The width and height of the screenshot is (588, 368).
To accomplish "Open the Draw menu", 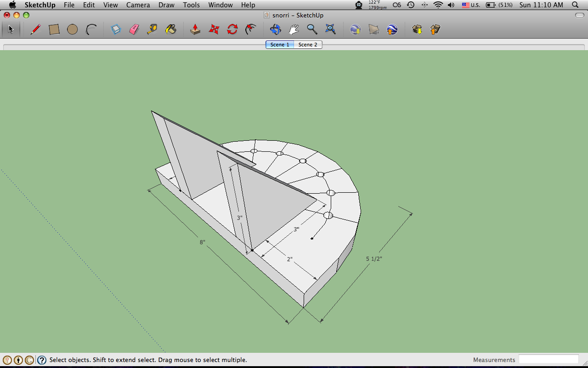I will [x=166, y=5].
